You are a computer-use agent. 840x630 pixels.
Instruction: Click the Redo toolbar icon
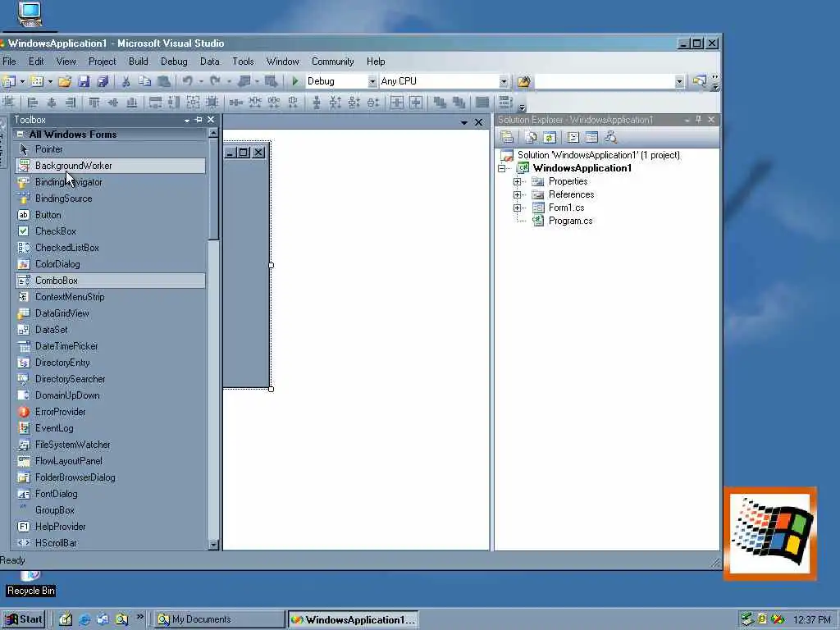216,81
